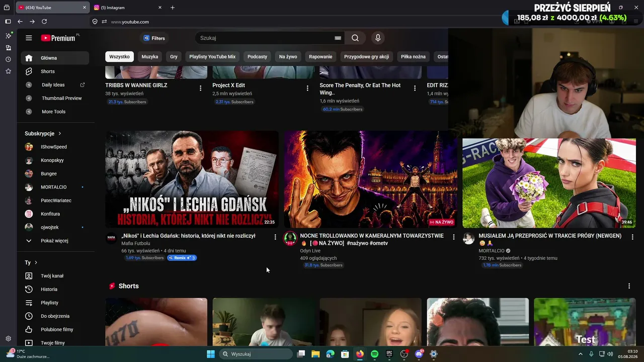Open More Tools in the sidebar
Viewport: 644px width, 362px height.
[55, 112]
